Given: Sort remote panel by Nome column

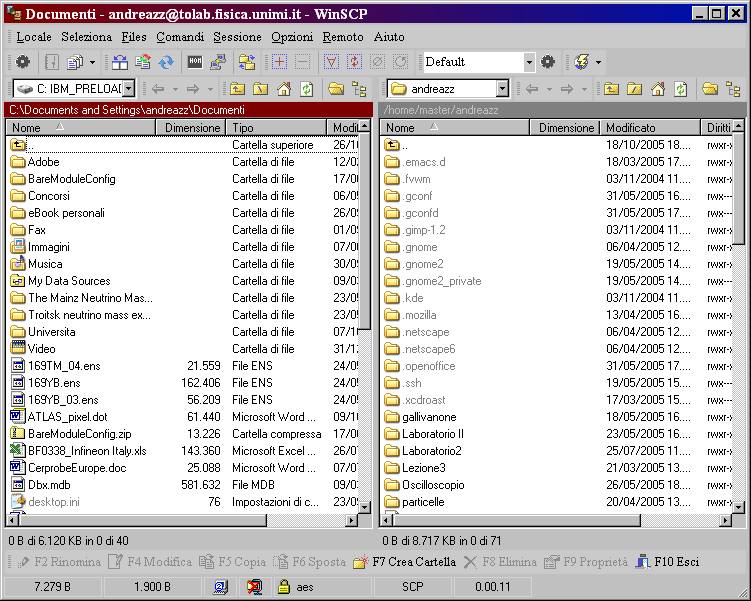Looking at the screenshot, I should pyautogui.click(x=455, y=127).
